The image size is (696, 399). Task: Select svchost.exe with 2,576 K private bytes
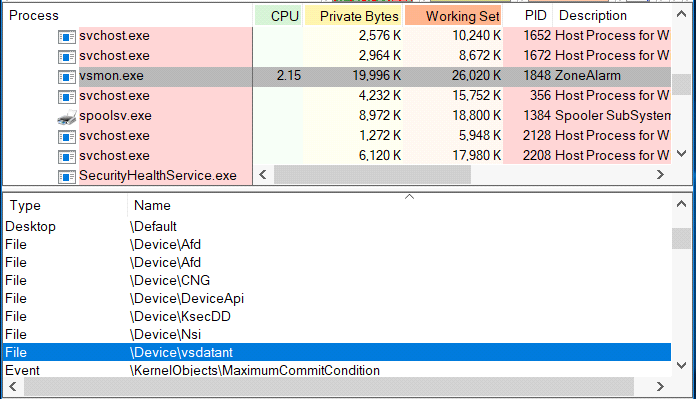point(337,36)
